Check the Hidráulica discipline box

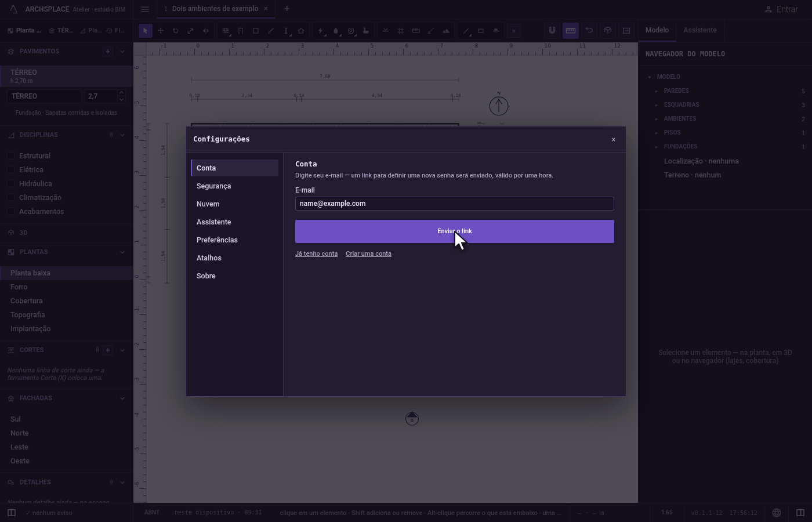11,184
